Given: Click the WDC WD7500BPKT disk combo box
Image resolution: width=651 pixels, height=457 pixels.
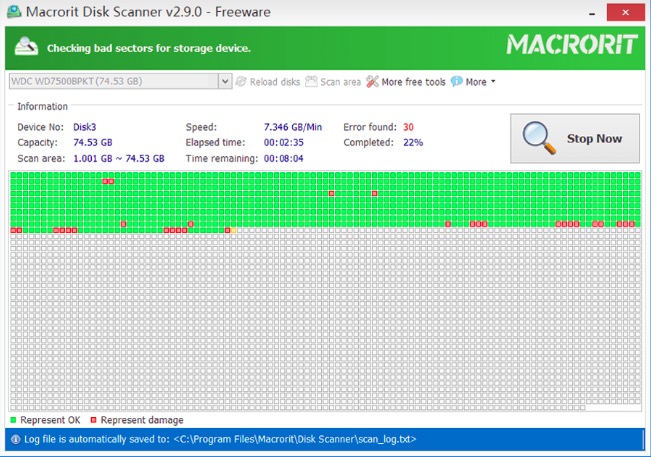Looking at the screenshot, I should click(x=120, y=81).
